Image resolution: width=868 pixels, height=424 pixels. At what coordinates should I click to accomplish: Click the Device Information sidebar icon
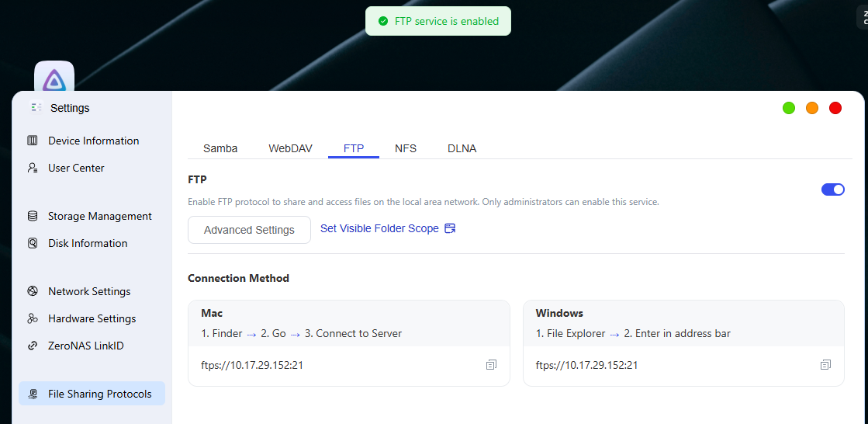pos(32,141)
